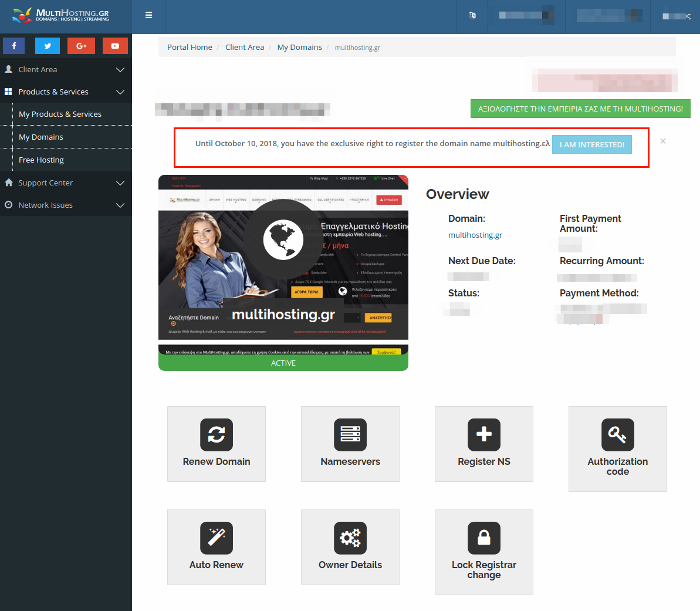
Task: Click the Overview heading
Action: coord(458,194)
